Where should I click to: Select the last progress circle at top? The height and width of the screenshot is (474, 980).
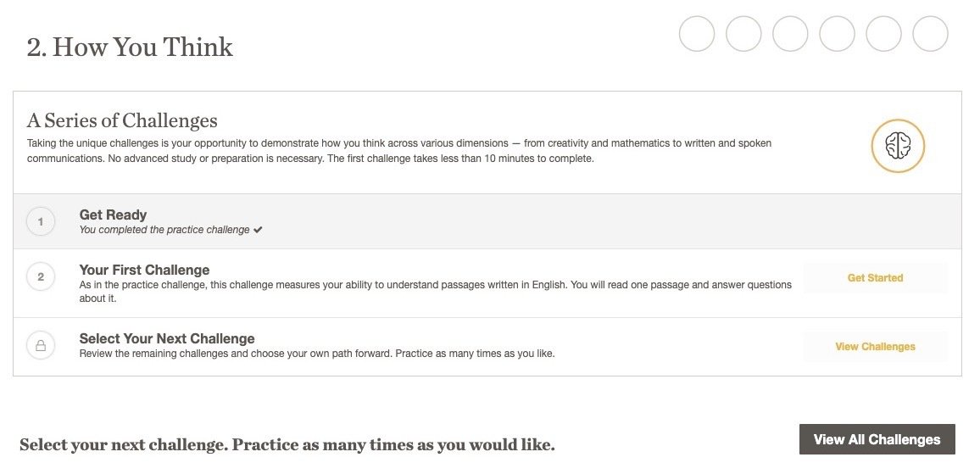[931, 34]
